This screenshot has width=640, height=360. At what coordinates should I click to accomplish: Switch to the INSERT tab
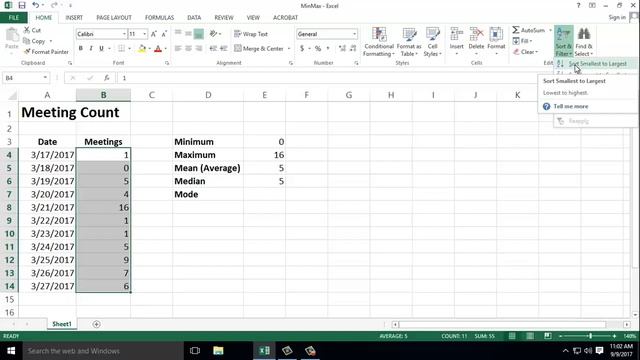(74, 18)
